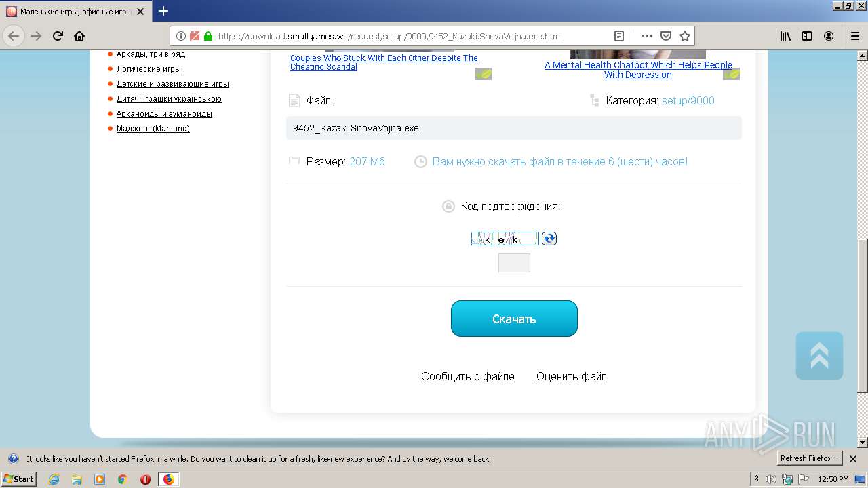
Task: Open Арканоиды и зуманоиды category
Action: pyautogui.click(x=164, y=114)
